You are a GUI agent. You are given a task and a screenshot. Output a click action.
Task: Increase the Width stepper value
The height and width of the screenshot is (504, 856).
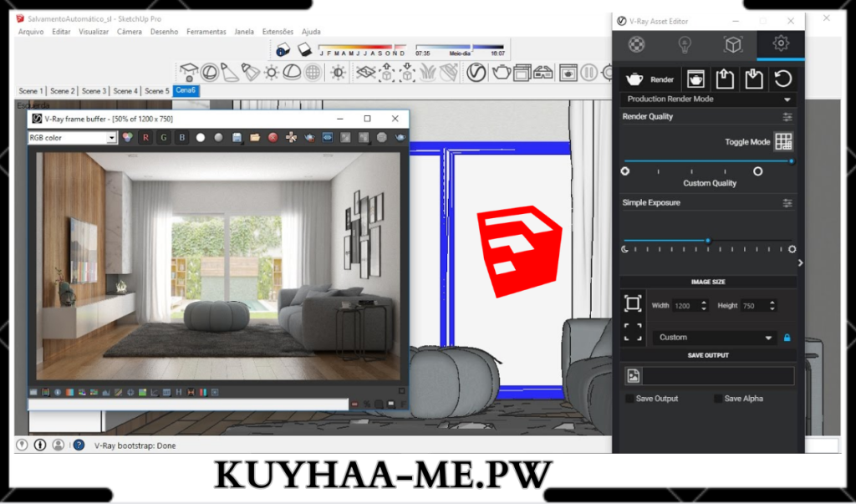click(x=704, y=303)
